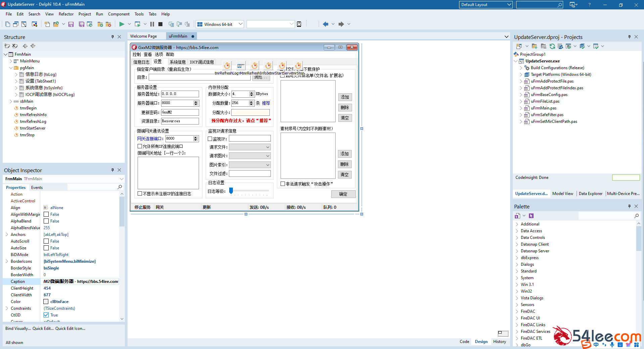Open the Model View tab in Projects panel
The image size is (644, 349).
[x=563, y=194]
